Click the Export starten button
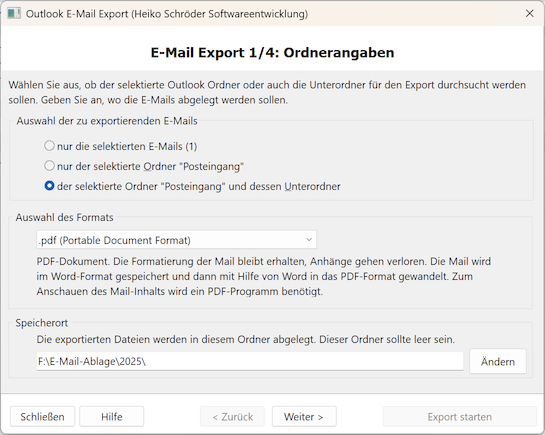This screenshot has width=545, height=435. (459, 416)
